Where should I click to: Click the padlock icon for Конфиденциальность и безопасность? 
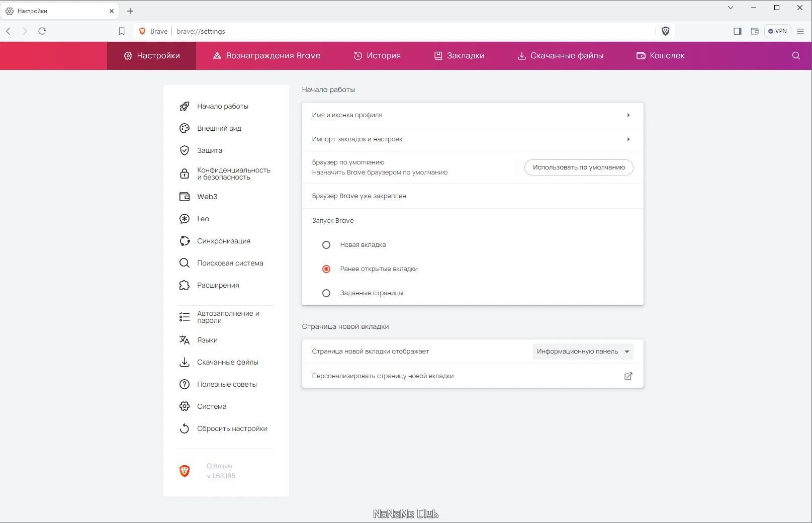(x=185, y=173)
